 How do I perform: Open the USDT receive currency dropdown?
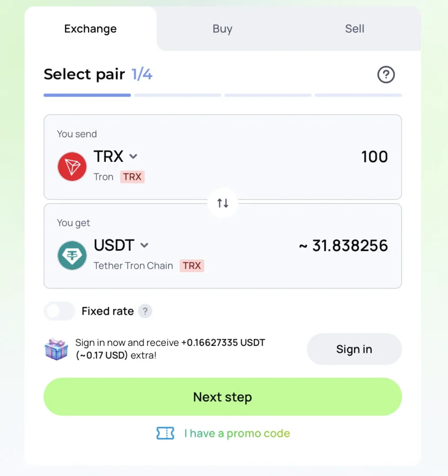[121, 245]
